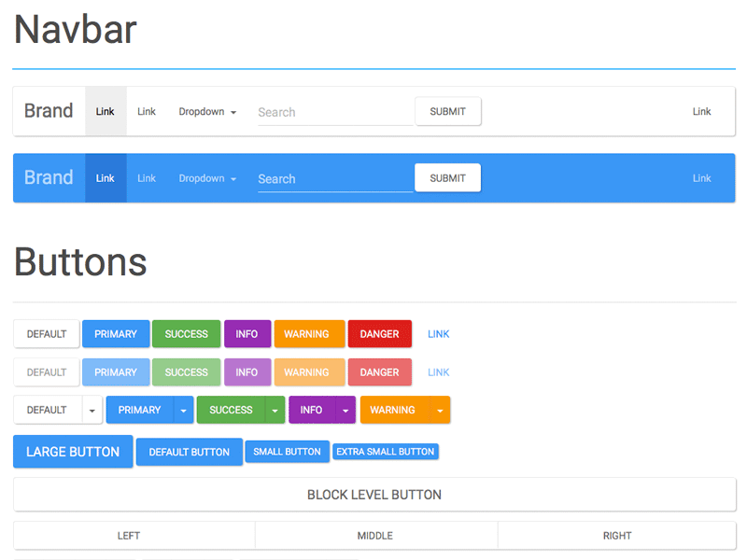
Task: Open the right-aligned Link in white navbar
Action: point(701,111)
